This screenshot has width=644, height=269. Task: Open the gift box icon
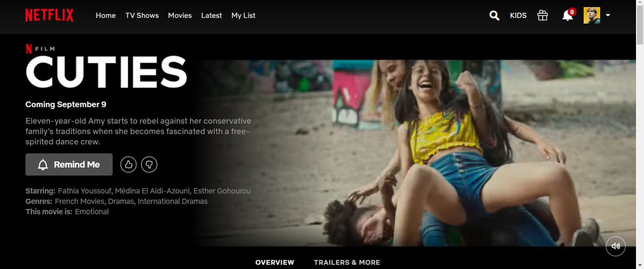click(543, 16)
